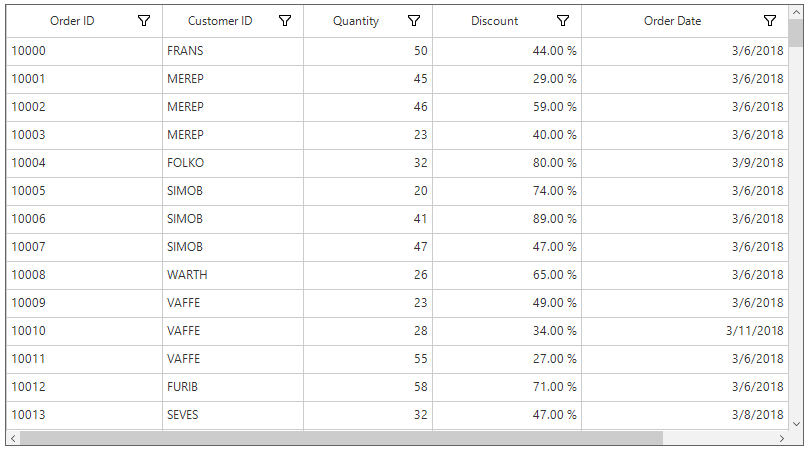The height and width of the screenshot is (449, 807).
Task: Select the 3/8/2018 order date cell
Action: [x=685, y=415]
